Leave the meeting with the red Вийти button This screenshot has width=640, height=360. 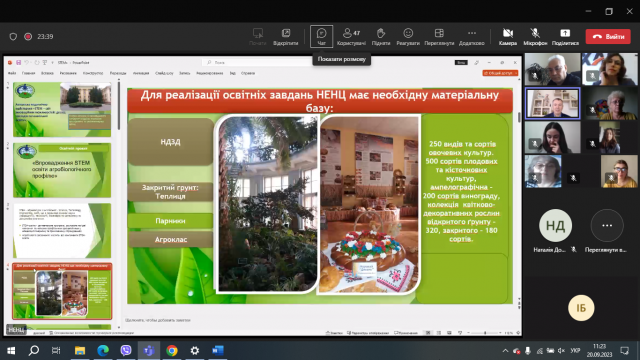608,36
